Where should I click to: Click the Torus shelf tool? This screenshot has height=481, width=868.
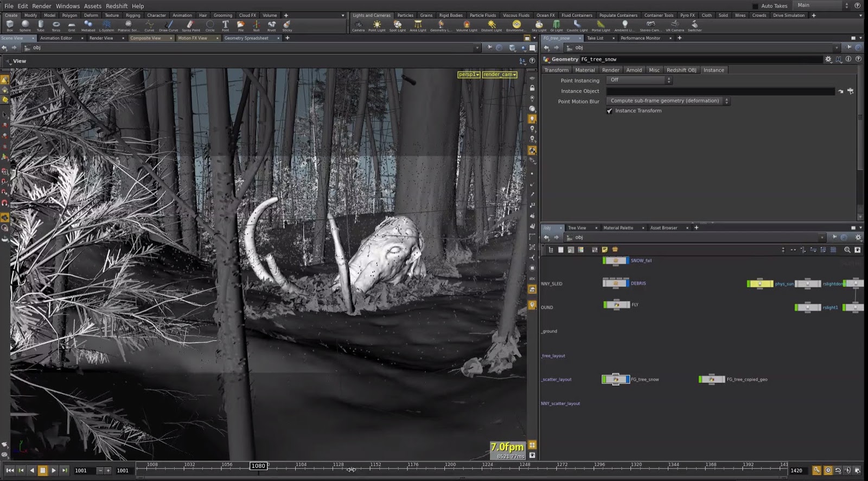[x=56, y=25]
